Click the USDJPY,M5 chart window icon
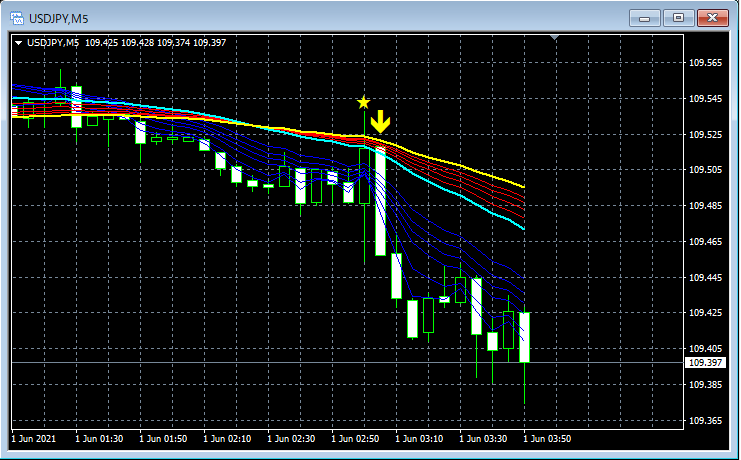 pos(17,18)
